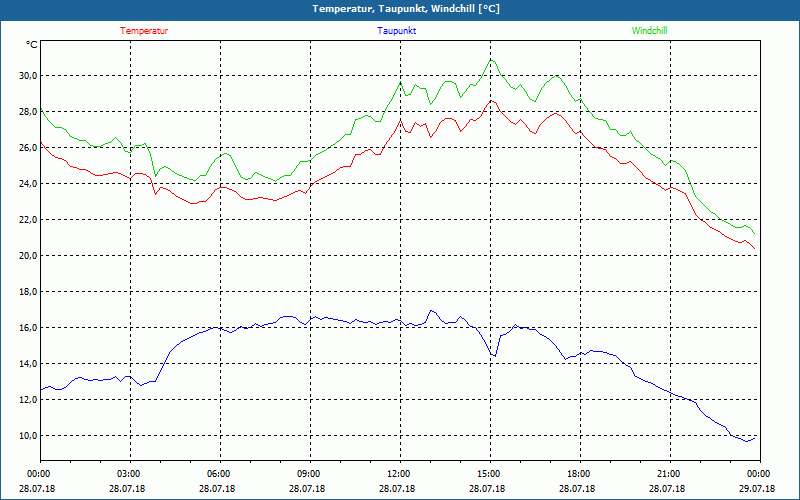Click the red Temperatur peak at 15:00
800x500 pixels.
pyautogui.click(x=491, y=101)
